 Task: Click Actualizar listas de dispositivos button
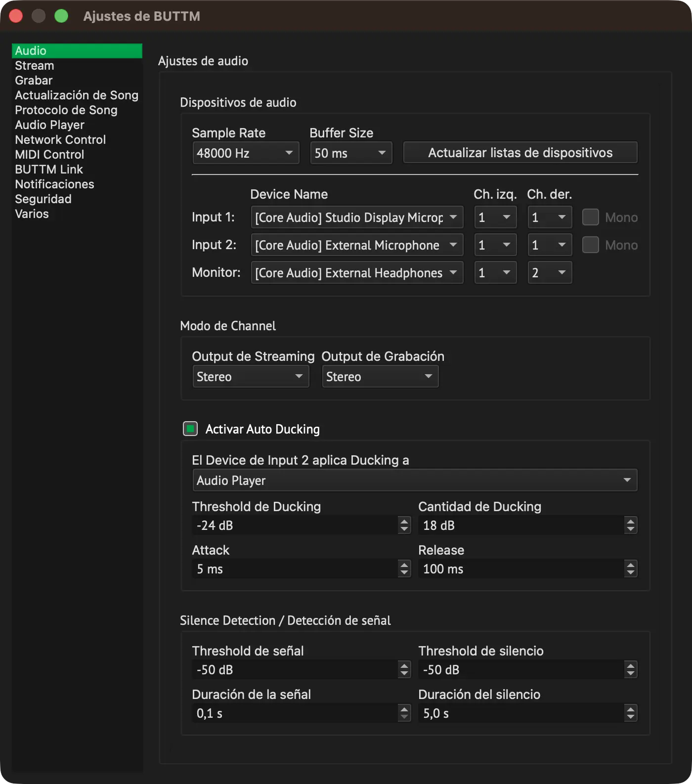click(x=520, y=152)
